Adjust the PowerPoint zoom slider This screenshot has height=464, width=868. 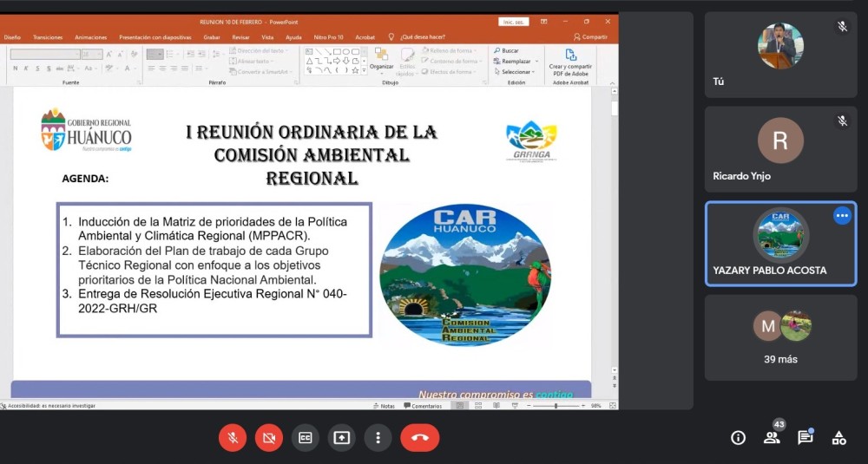tap(556, 406)
